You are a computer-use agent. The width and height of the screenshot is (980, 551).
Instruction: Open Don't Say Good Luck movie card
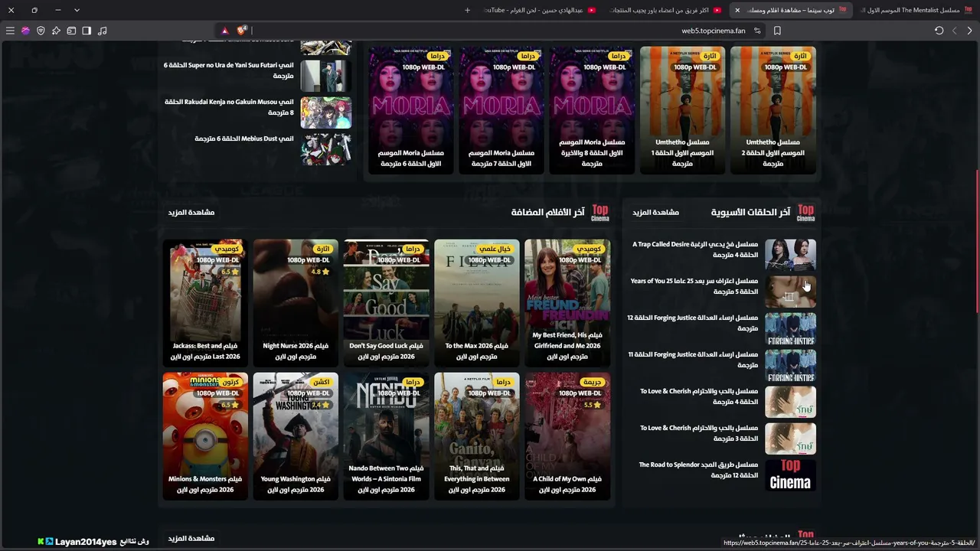tap(387, 303)
